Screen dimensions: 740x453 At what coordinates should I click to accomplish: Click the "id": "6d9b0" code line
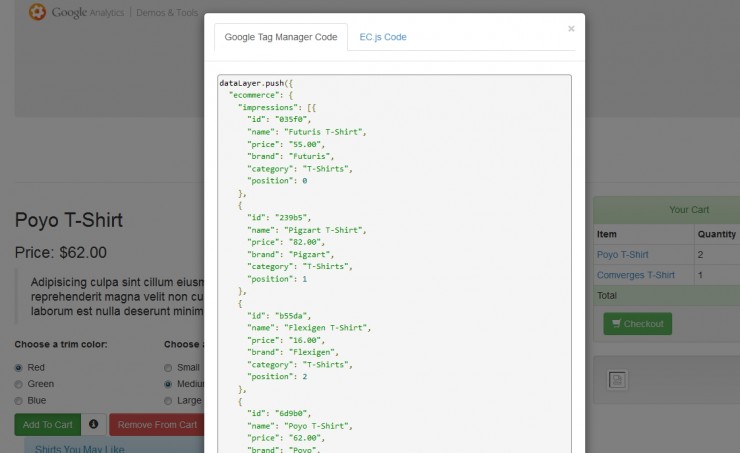tap(279, 413)
